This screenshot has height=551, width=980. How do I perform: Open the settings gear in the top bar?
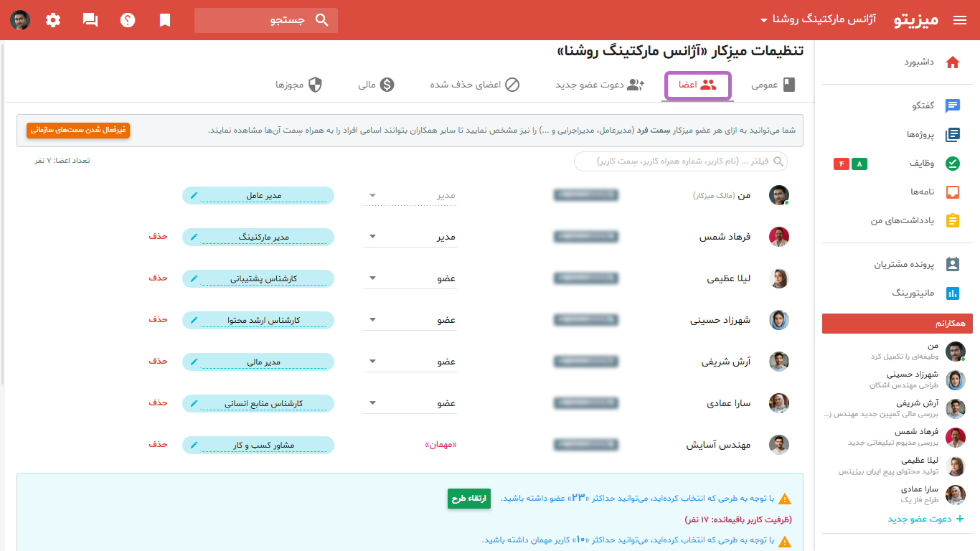[x=53, y=20]
